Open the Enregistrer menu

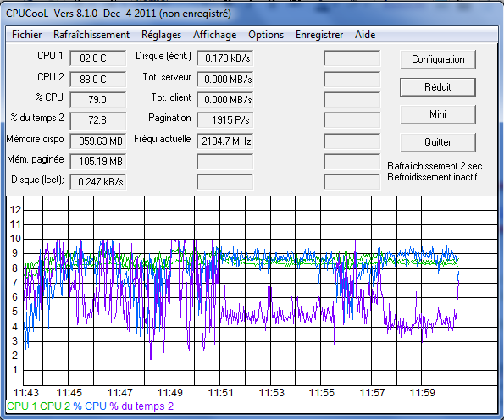coord(319,35)
